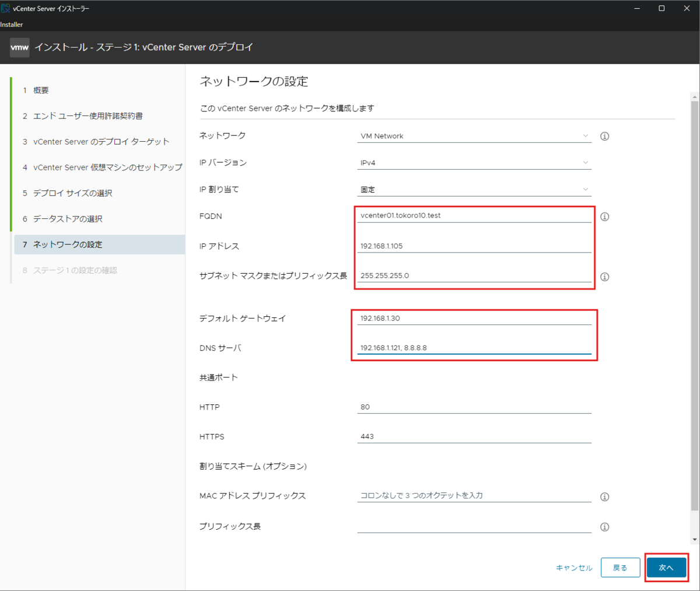This screenshot has height=591, width=700.
Task: Click the 割り当てスキーム (オプション) label
Action: pos(253,466)
